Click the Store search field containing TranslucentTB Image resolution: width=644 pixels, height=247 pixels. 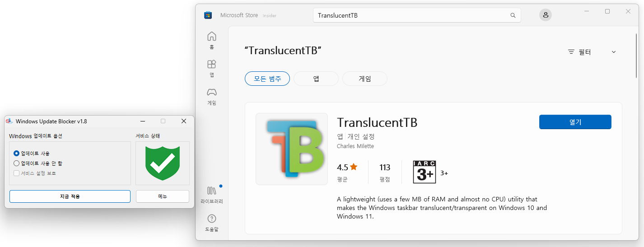pyautogui.click(x=417, y=15)
